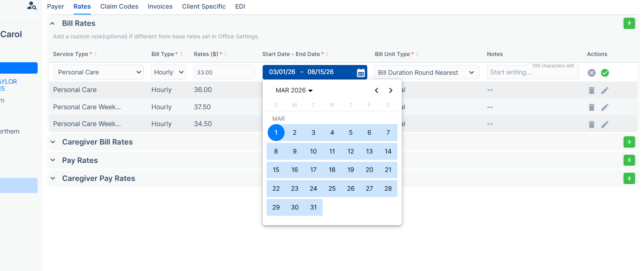
Task: Switch to the Payer tab
Action: (x=56, y=6)
